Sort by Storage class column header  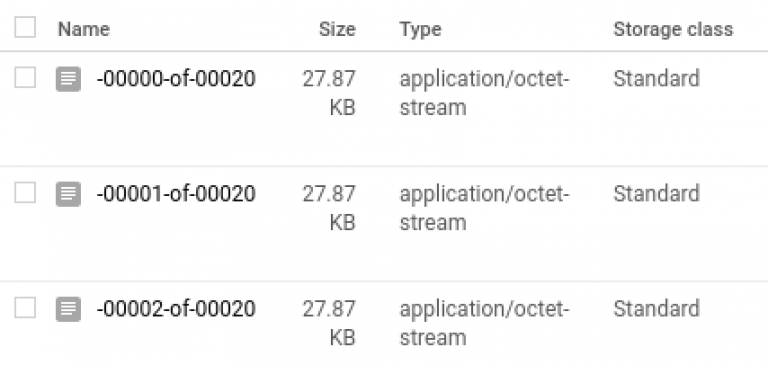point(673,29)
